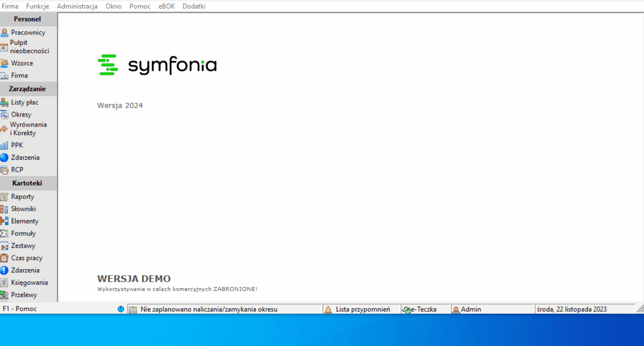Go to Pracownicy label in sidebar
This screenshot has width=644, height=346.
click(28, 33)
